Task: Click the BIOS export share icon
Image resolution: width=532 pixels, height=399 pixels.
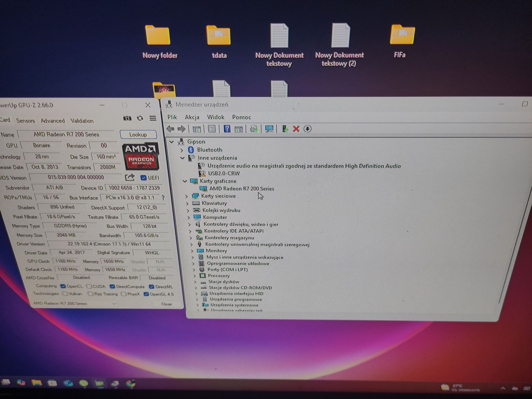Action: point(130,177)
